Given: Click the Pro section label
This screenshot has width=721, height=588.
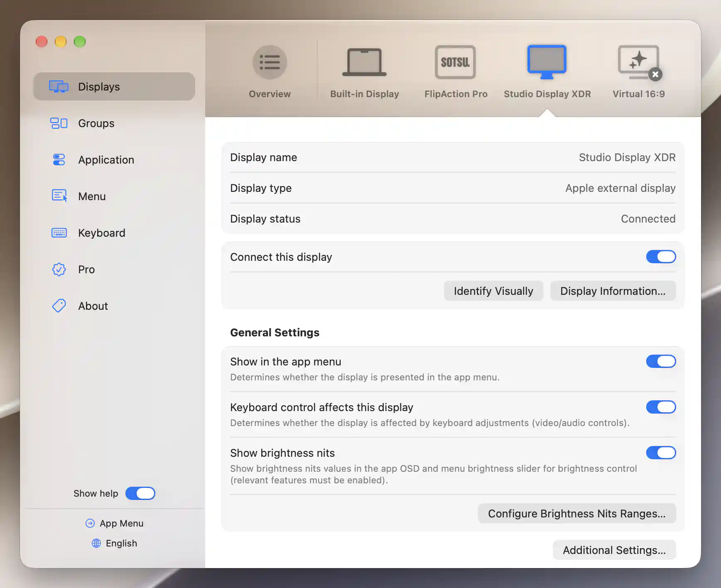Looking at the screenshot, I should tap(86, 269).
